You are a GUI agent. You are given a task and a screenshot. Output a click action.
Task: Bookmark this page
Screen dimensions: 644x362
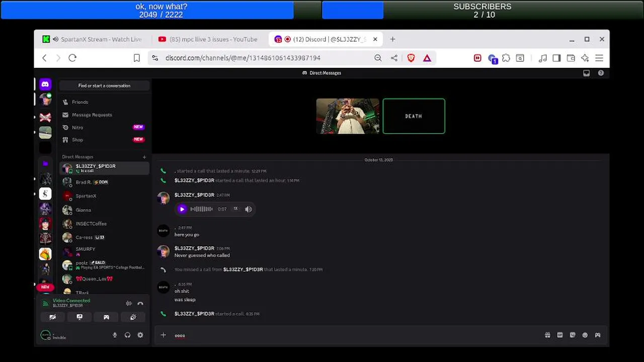136,58
